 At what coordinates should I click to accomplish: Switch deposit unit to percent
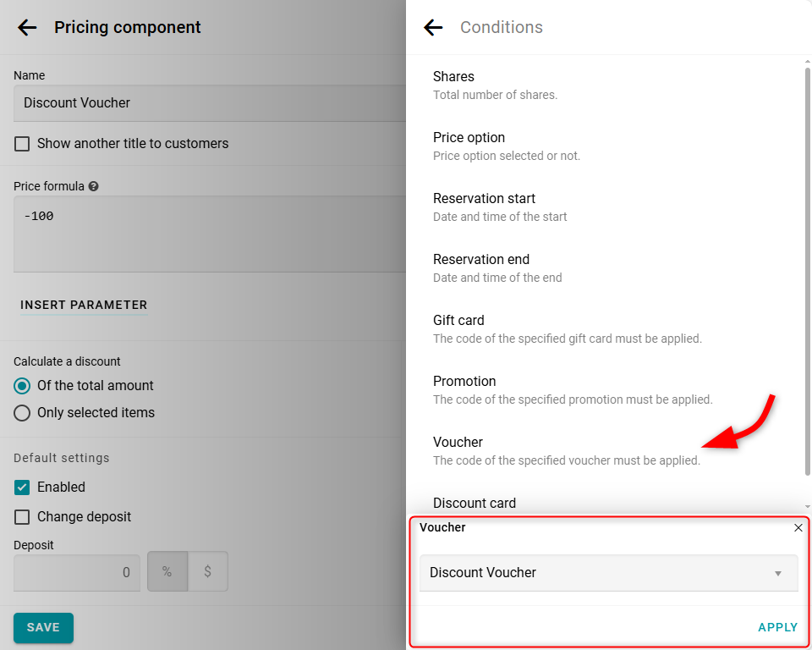point(167,572)
